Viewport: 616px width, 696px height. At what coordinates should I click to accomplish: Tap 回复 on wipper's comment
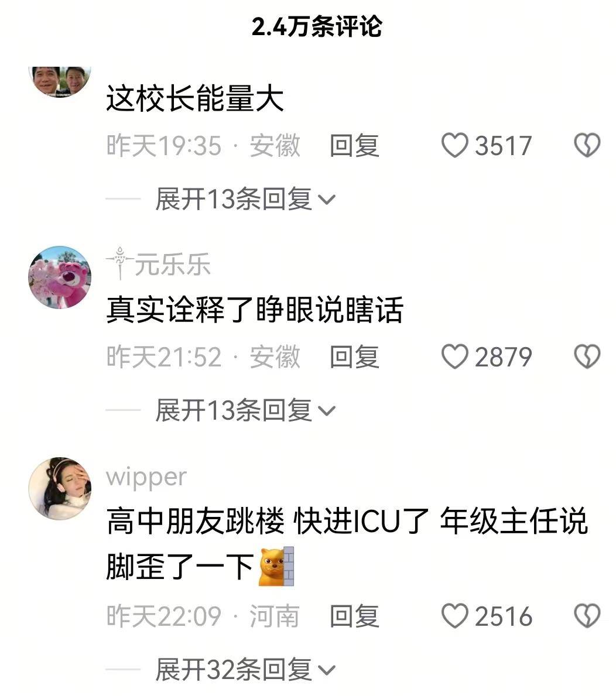coord(354,616)
